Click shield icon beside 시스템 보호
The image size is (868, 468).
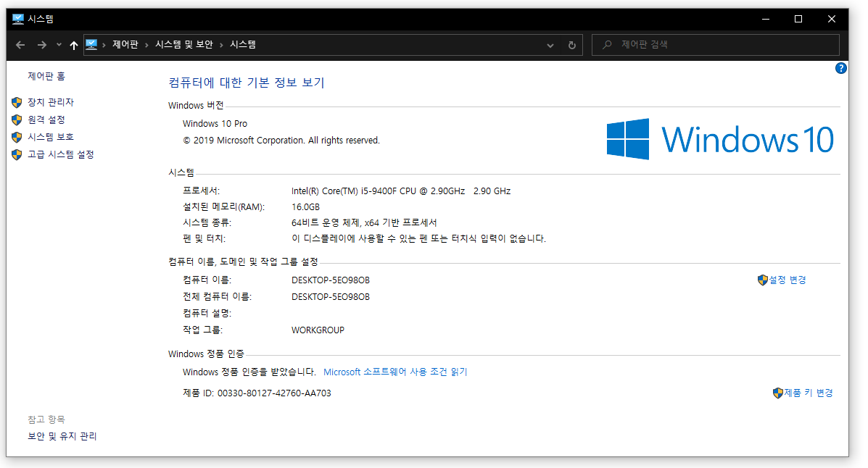17,137
